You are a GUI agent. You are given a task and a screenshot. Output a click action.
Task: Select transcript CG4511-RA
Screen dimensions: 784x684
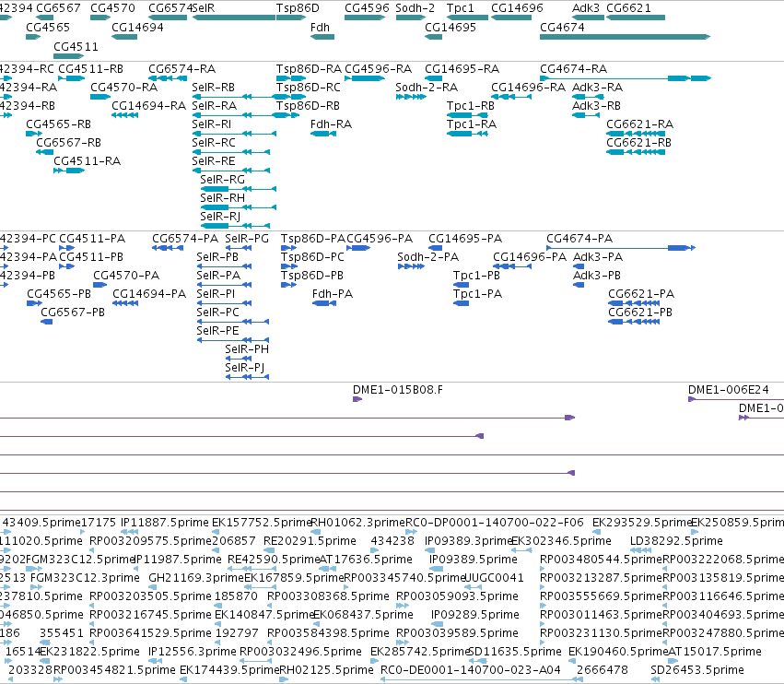(69, 171)
